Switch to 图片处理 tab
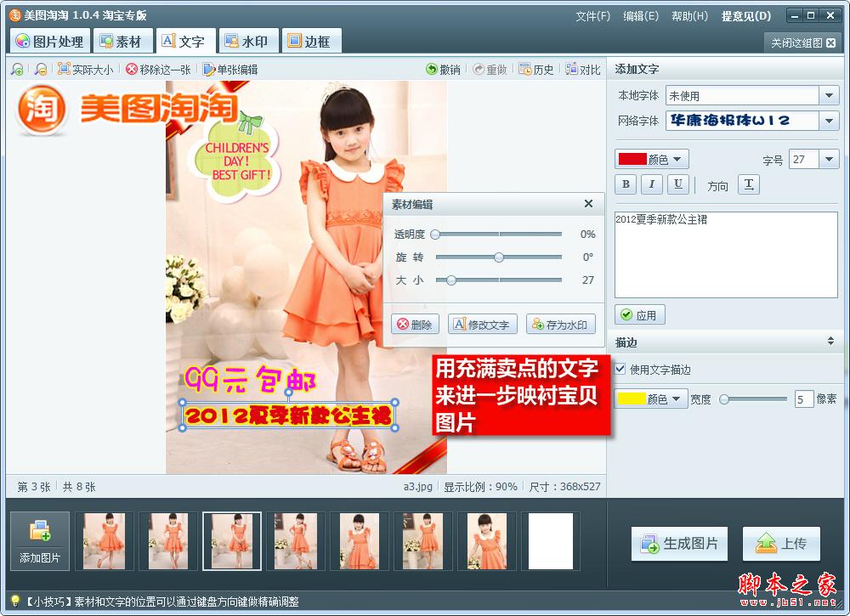Viewport: 850px width, 616px height. (49, 41)
